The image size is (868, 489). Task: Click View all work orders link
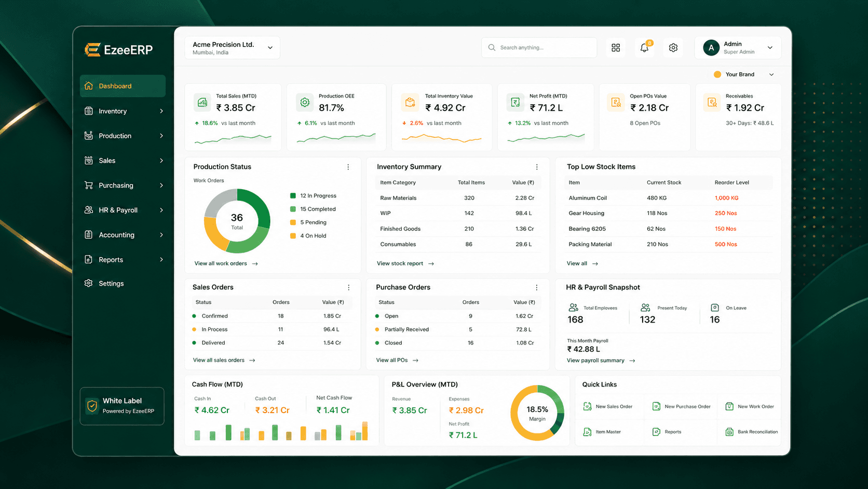point(226,263)
